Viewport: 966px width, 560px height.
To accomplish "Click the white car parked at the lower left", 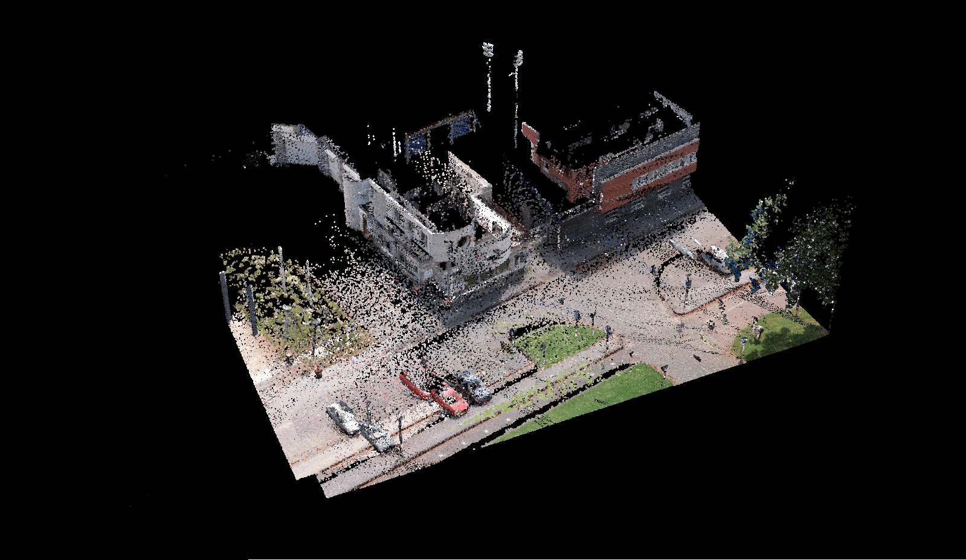I will (343, 418).
